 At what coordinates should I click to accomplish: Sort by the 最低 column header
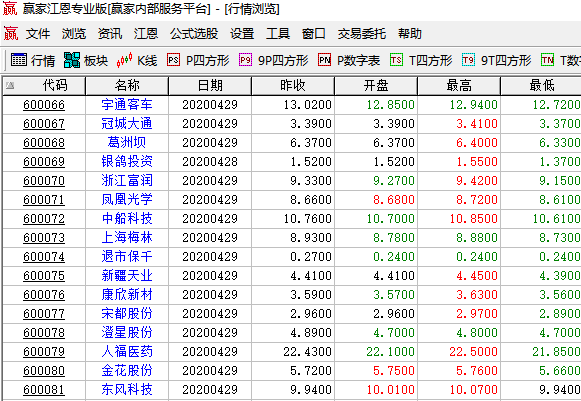541,86
